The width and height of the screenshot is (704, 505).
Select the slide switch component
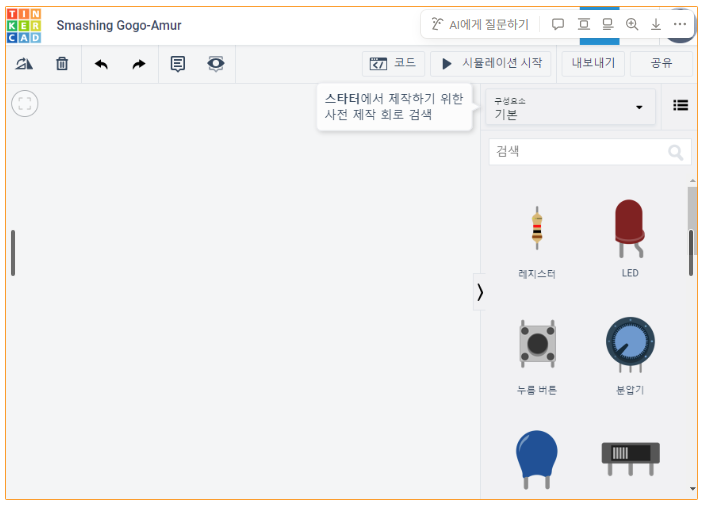coord(630,459)
